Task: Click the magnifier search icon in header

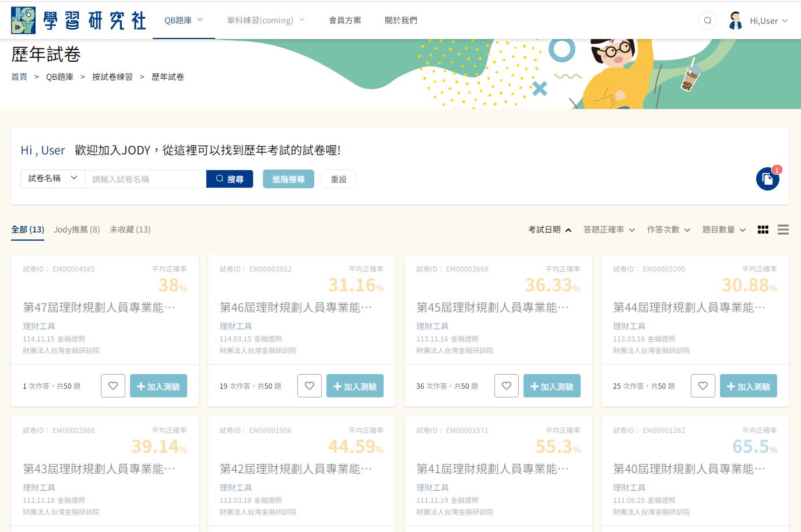Action: 707,21
